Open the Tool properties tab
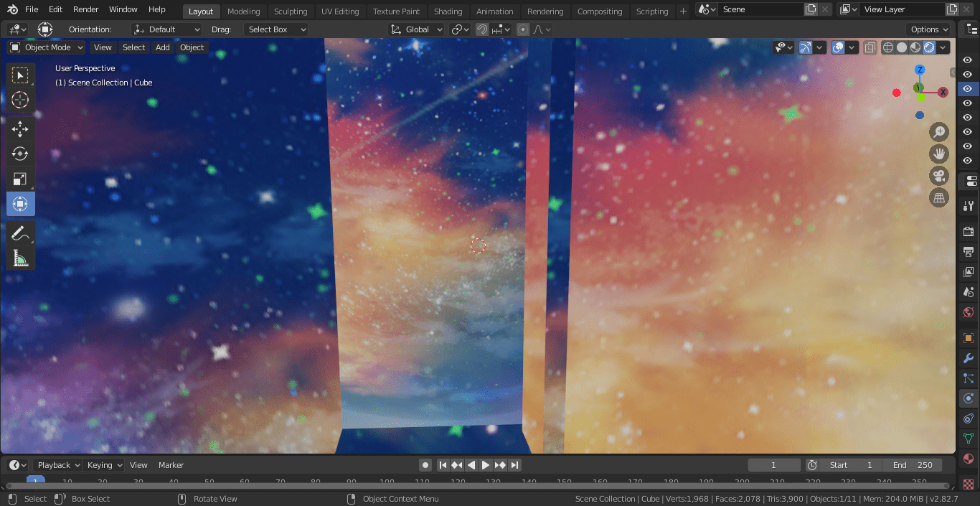The width and height of the screenshot is (980, 506). pos(969,206)
